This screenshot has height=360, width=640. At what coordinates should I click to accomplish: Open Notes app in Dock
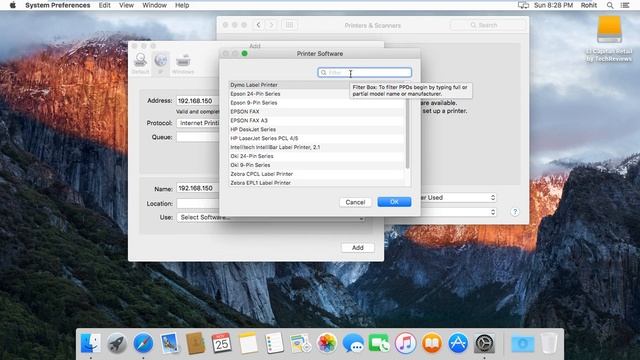248,343
